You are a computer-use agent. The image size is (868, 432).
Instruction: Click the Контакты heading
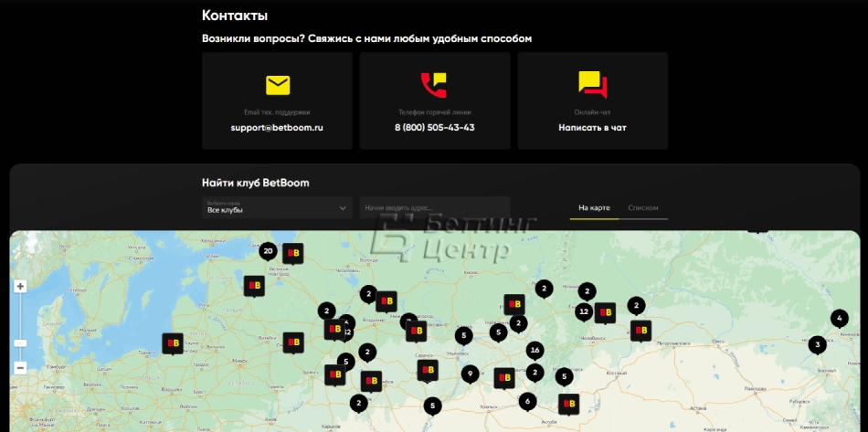[x=235, y=16]
